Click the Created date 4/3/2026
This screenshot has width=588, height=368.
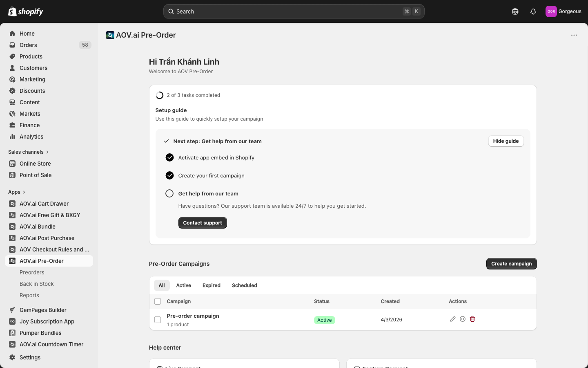click(x=392, y=320)
